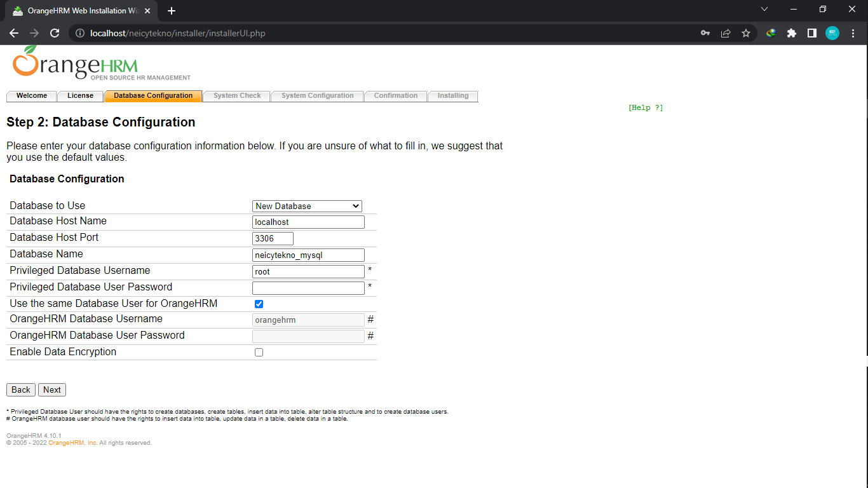Switch to the Welcome tab
Screen dimensions: 868x488
coord(32,96)
